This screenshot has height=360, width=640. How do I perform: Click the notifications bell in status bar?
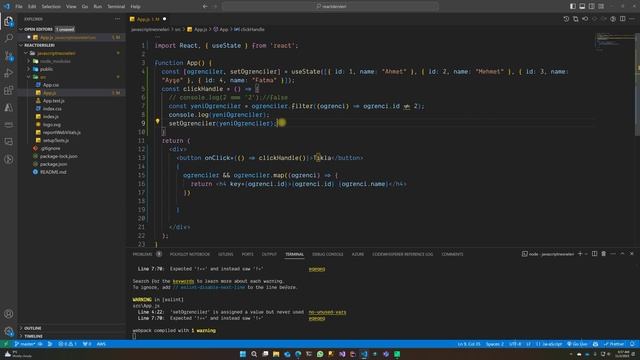point(633,344)
